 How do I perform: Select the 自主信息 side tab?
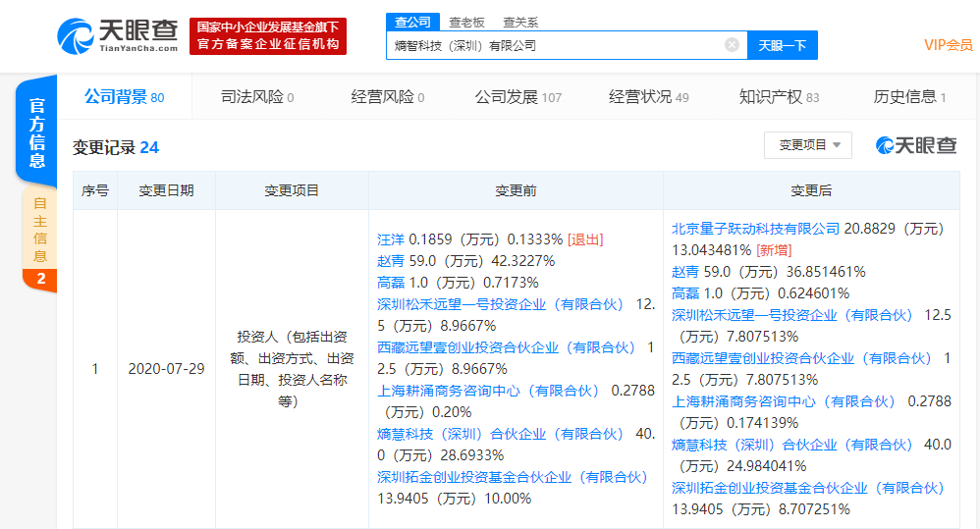[40, 230]
